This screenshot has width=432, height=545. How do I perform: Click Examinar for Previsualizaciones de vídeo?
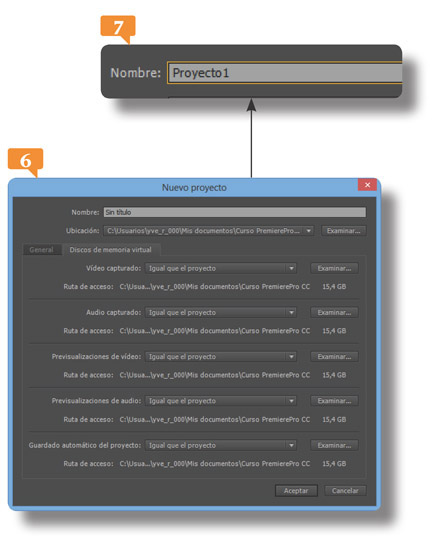[x=334, y=357]
